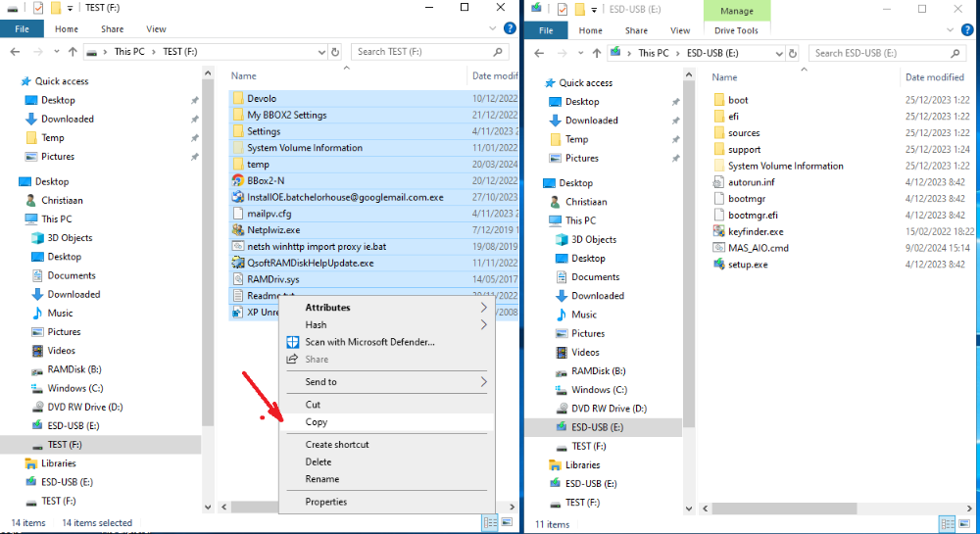Open the keyfinder.exe file icon

[718, 231]
